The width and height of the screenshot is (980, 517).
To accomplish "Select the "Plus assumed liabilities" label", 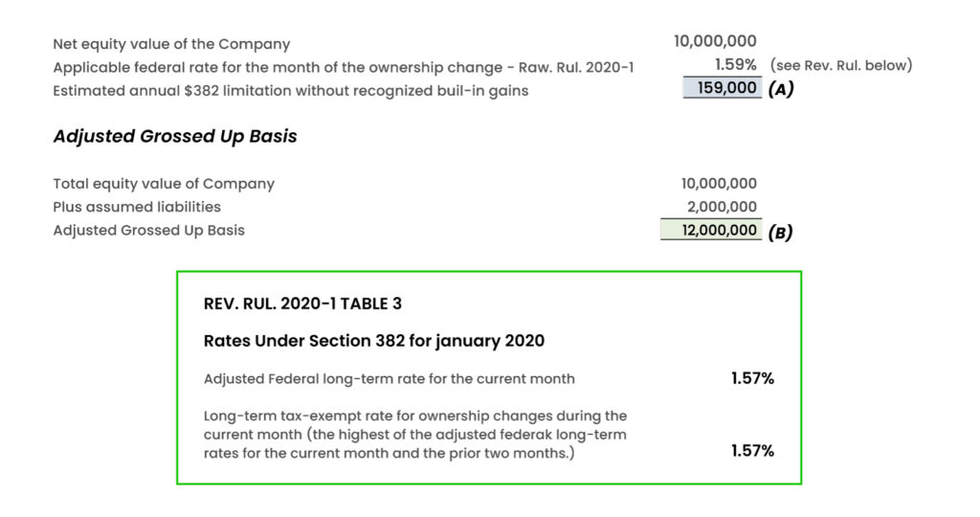I will [137, 207].
